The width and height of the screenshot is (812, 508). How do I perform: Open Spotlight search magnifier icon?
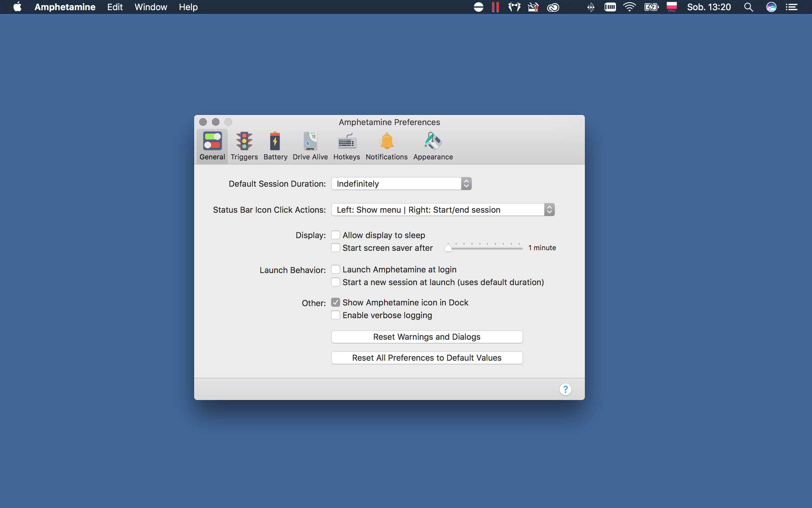(x=749, y=7)
